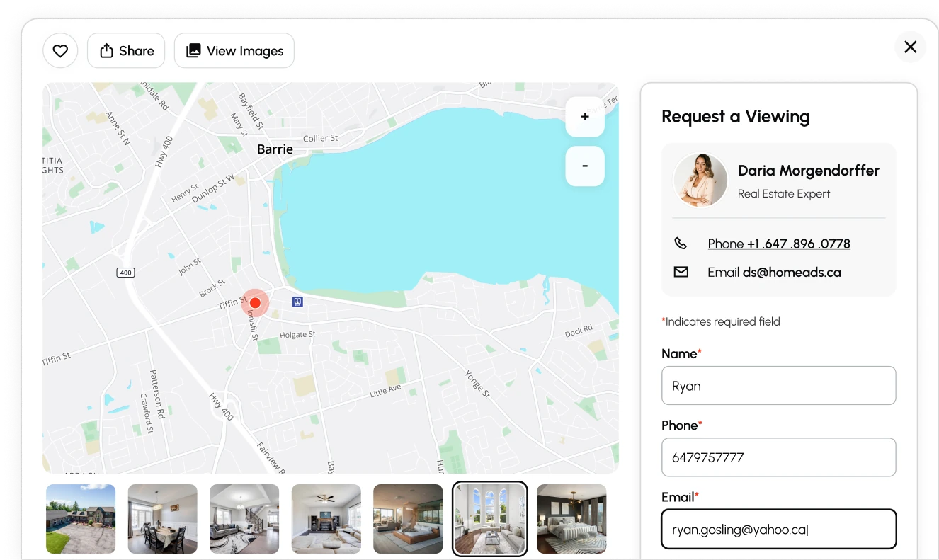Click the Request a Viewing heading
This screenshot has width=939, height=560.
tap(736, 116)
